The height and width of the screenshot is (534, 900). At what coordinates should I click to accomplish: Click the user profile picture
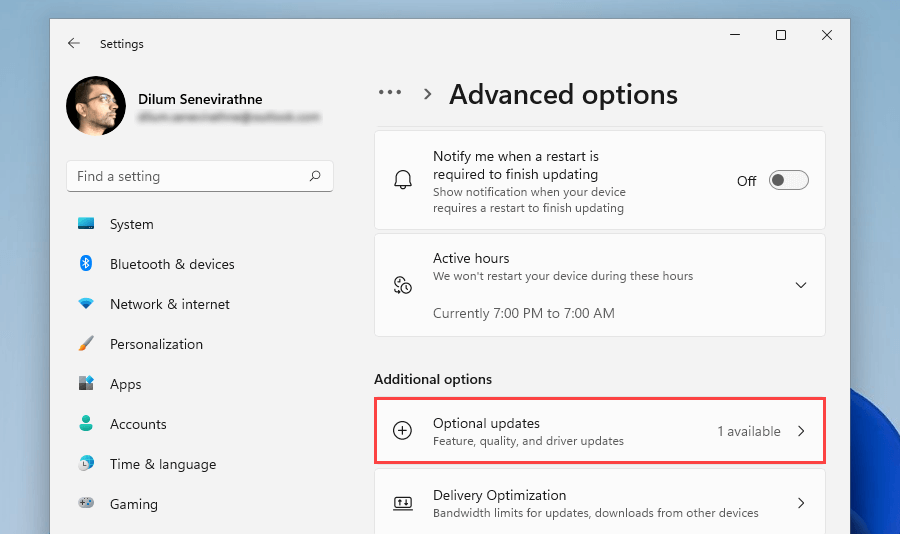click(96, 106)
